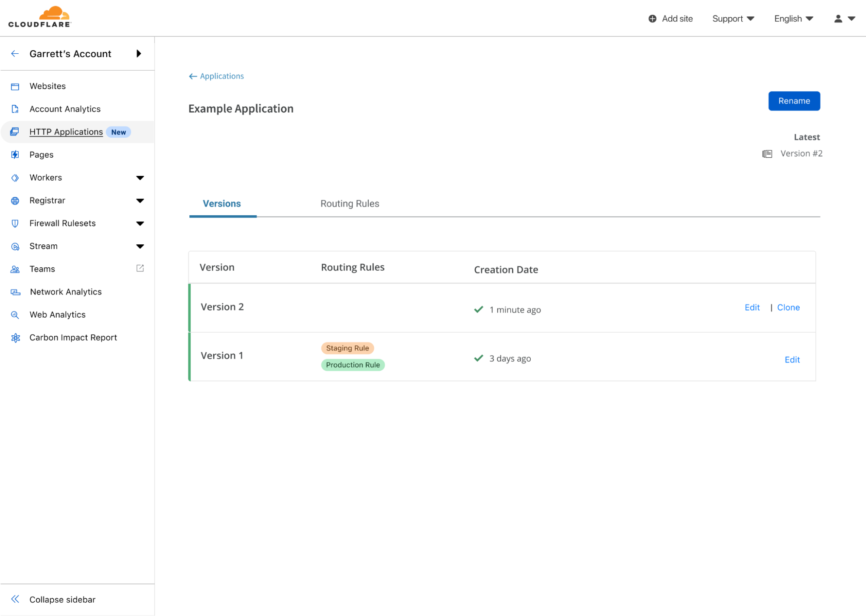This screenshot has width=866, height=616.
Task: Switch to the Routing Rules tab
Action: point(350,204)
